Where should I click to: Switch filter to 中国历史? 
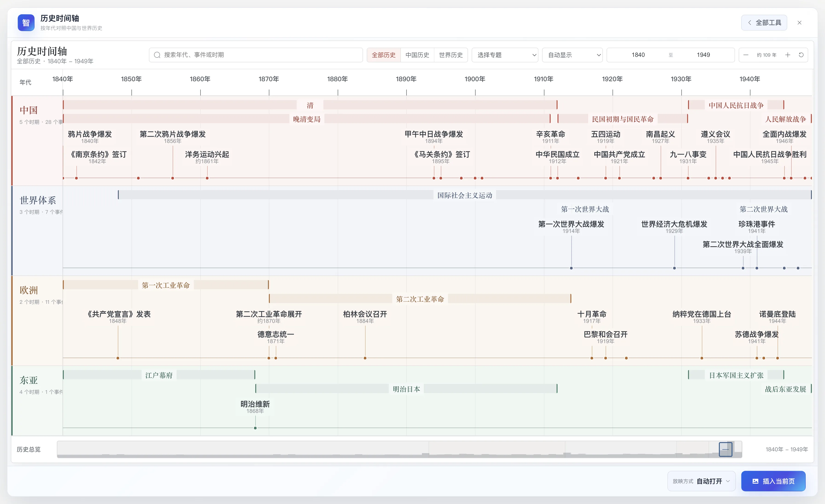click(x=417, y=55)
